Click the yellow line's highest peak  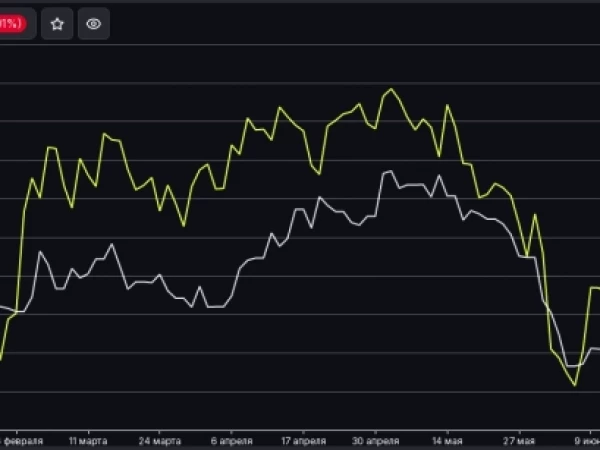(391, 89)
